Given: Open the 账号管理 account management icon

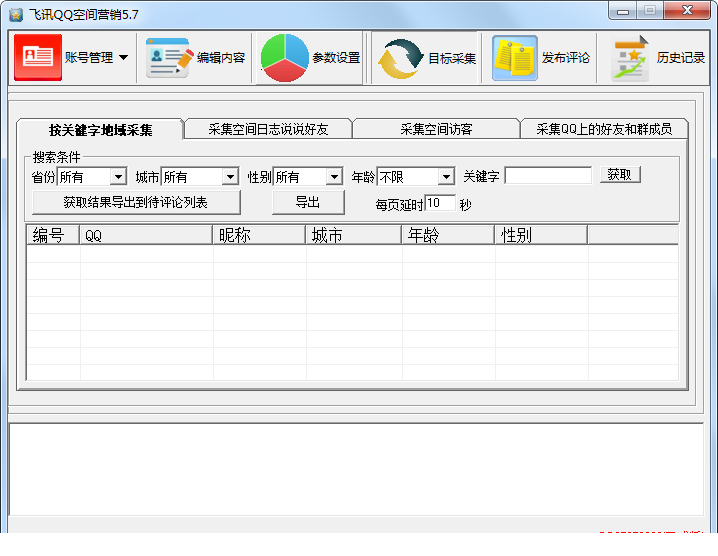Looking at the screenshot, I should coord(38,57).
